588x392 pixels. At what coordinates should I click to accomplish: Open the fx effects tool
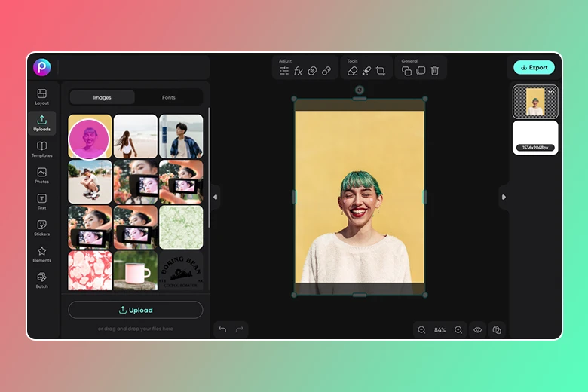pyautogui.click(x=299, y=71)
